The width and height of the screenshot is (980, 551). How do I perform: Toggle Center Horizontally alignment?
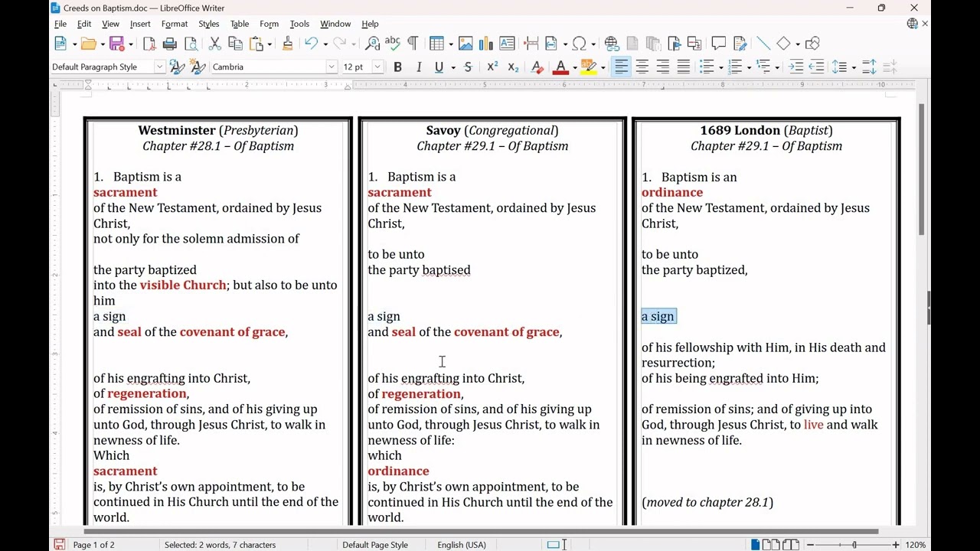[x=642, y=67]
